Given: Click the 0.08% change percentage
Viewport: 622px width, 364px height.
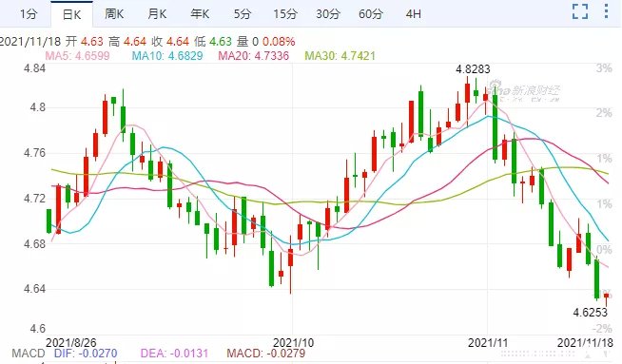Looking at the screenshot, I should pos(279,41).
